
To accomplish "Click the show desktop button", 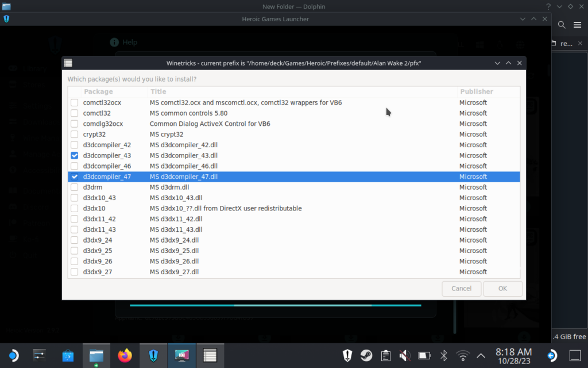I will [x=575, y=355].
